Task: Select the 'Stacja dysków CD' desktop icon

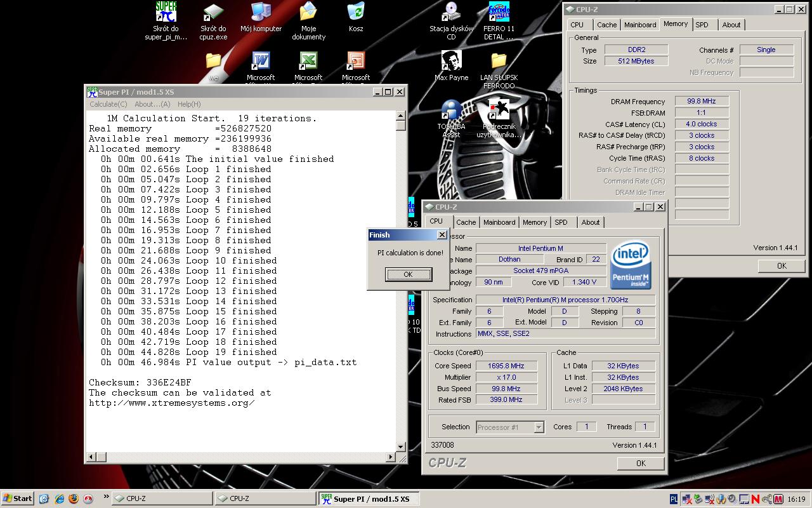Action: (451, 12)
